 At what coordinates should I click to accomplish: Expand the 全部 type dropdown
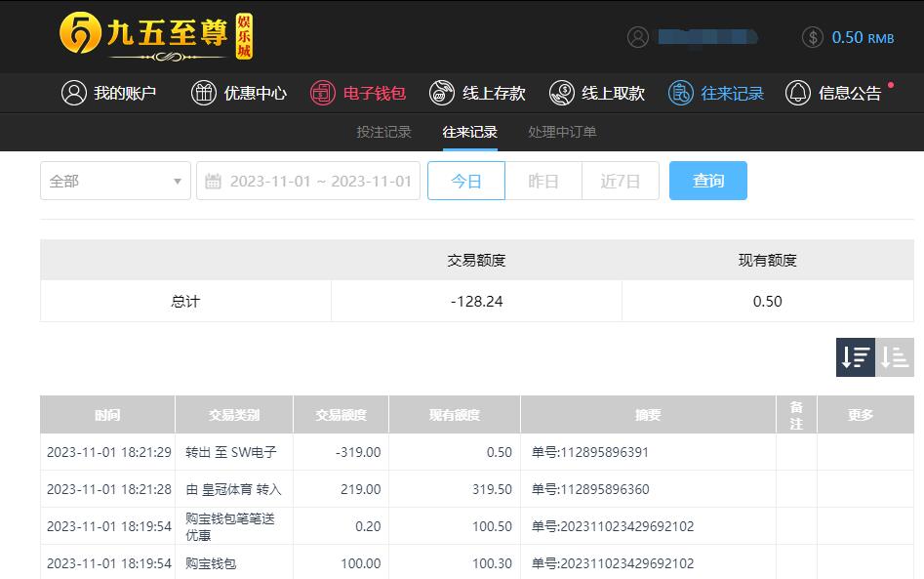click(115, 181)
